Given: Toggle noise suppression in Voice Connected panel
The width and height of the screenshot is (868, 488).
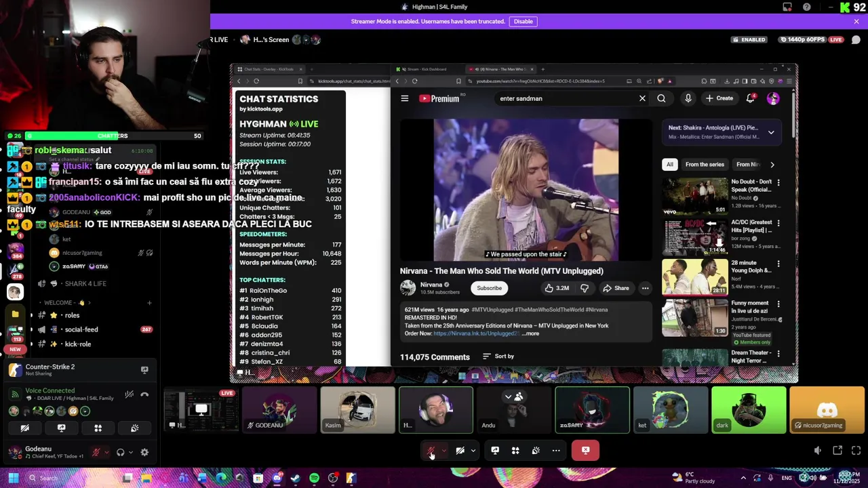Looking at the screenshot, I should pos(129,394).
